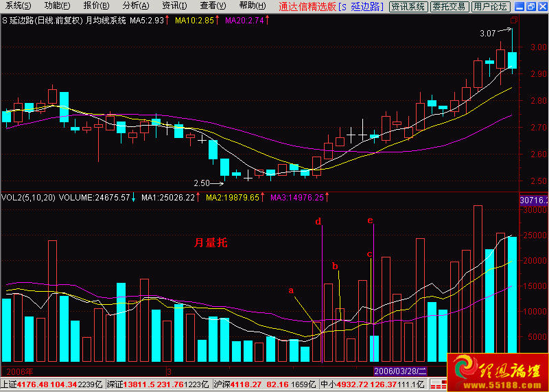Screen dimensions: 549x392
Task: Click the 委托交易 button
Action: click(x=450, y=7)
